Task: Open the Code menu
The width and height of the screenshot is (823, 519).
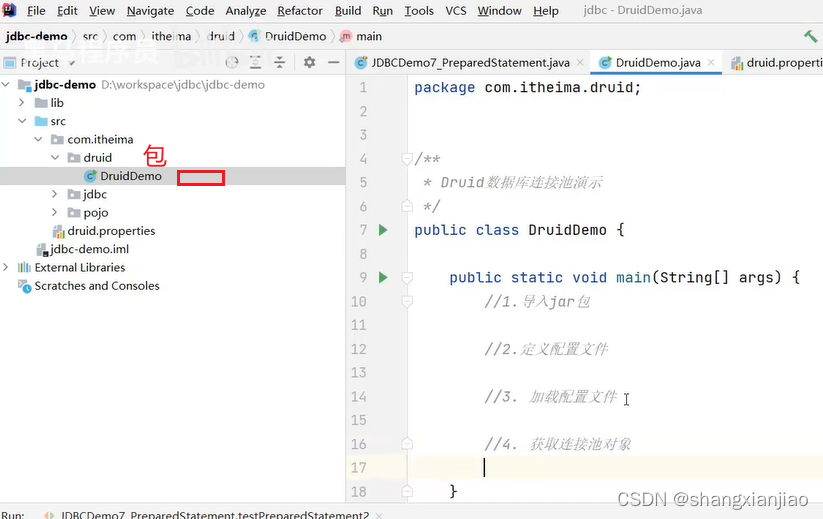Action: click(x=200, y=10)
